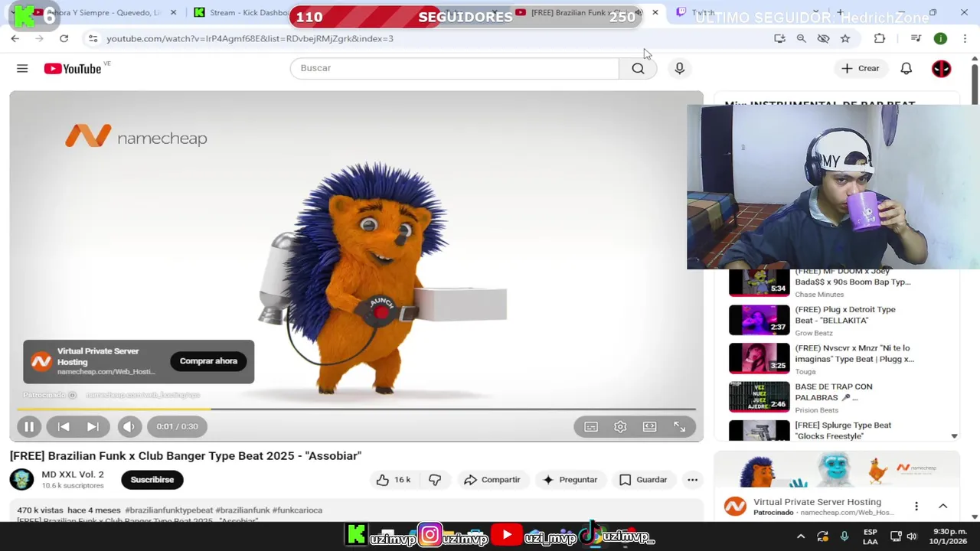Viewport: 980px width, 551px height.
Task: Open the network tray icon
Action: (894, 536)
